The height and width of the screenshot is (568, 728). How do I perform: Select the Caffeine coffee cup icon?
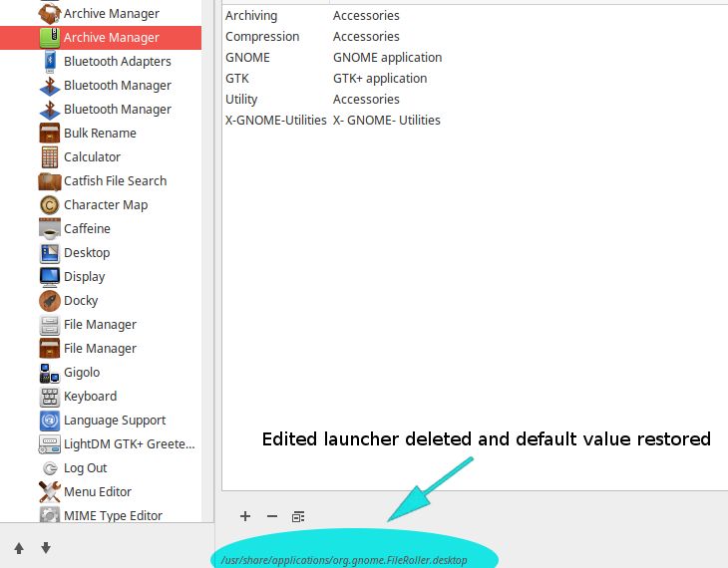coord(50,229)
